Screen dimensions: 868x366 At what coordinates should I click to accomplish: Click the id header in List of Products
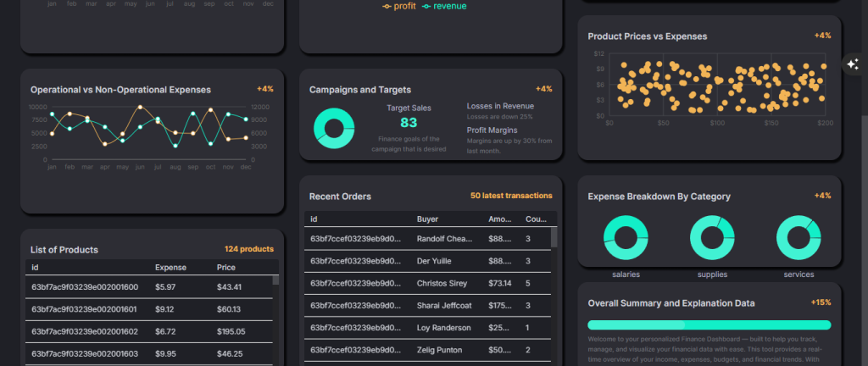(x=36, y=268)
